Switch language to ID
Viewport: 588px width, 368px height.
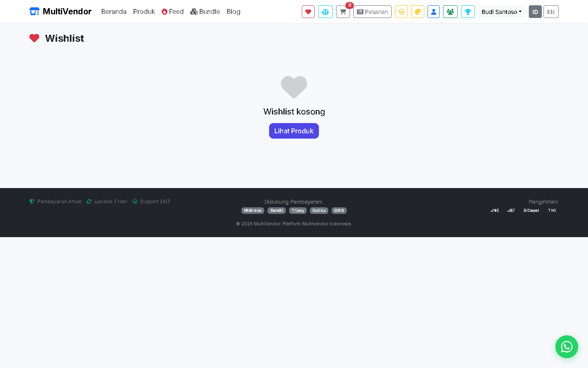coord(535,12)
